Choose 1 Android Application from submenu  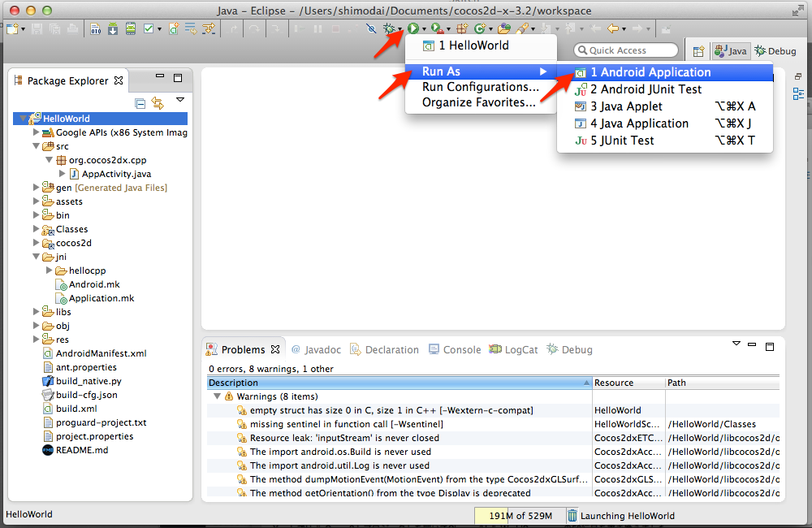pyautogui.click(x=665, y=72)
